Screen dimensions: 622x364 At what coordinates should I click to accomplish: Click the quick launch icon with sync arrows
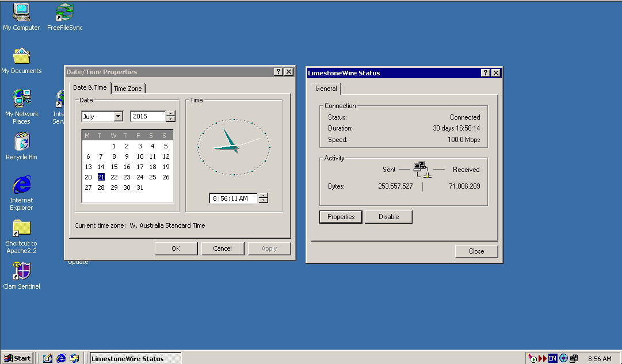[x=74, y=358]
